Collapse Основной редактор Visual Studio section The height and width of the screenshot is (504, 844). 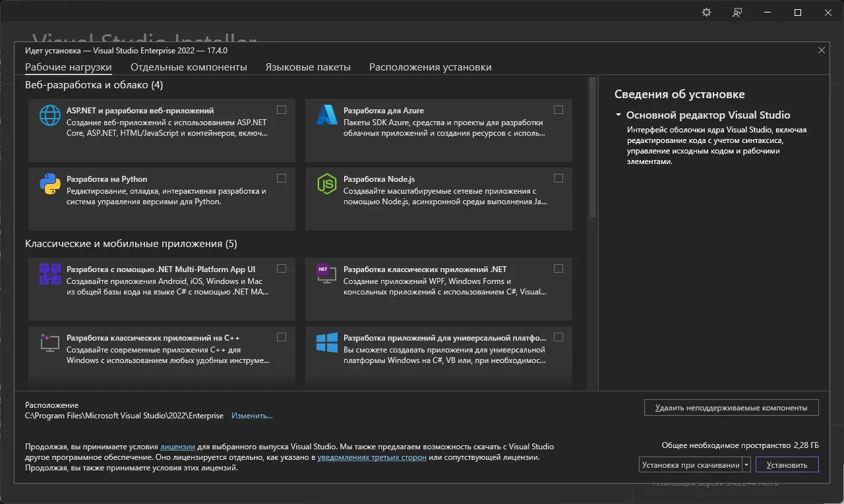point(618,115)
